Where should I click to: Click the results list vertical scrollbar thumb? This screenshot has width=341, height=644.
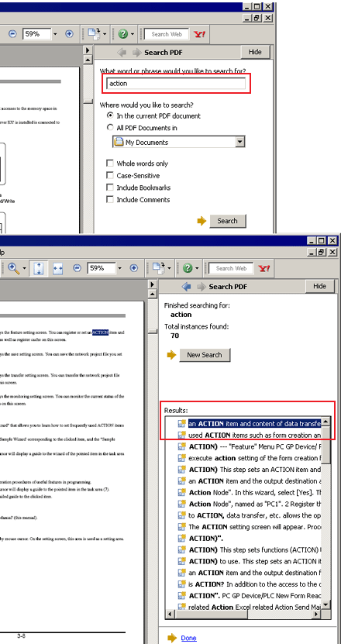pyautogui.click(x=325, y=445)
